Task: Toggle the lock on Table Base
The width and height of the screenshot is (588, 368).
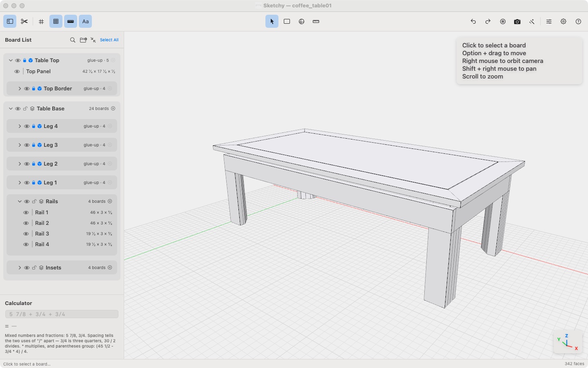Action: [x=25, y=108]
